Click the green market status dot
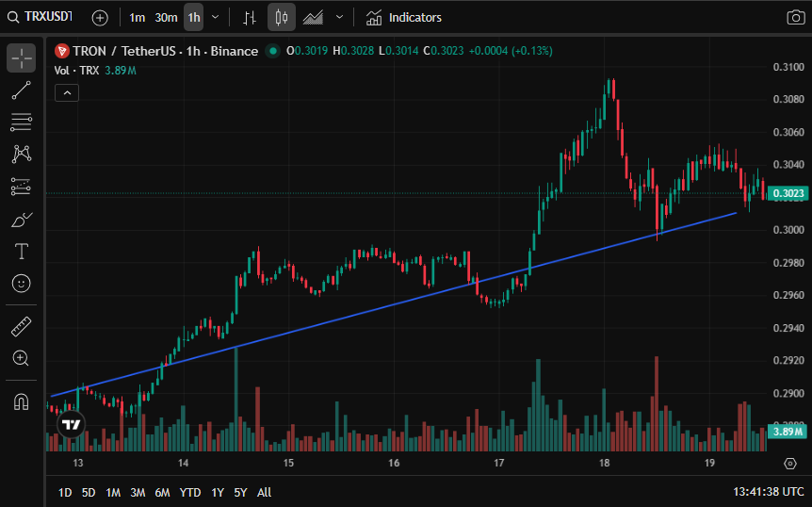Screen dimensions: 812x507 click(273, 51)
